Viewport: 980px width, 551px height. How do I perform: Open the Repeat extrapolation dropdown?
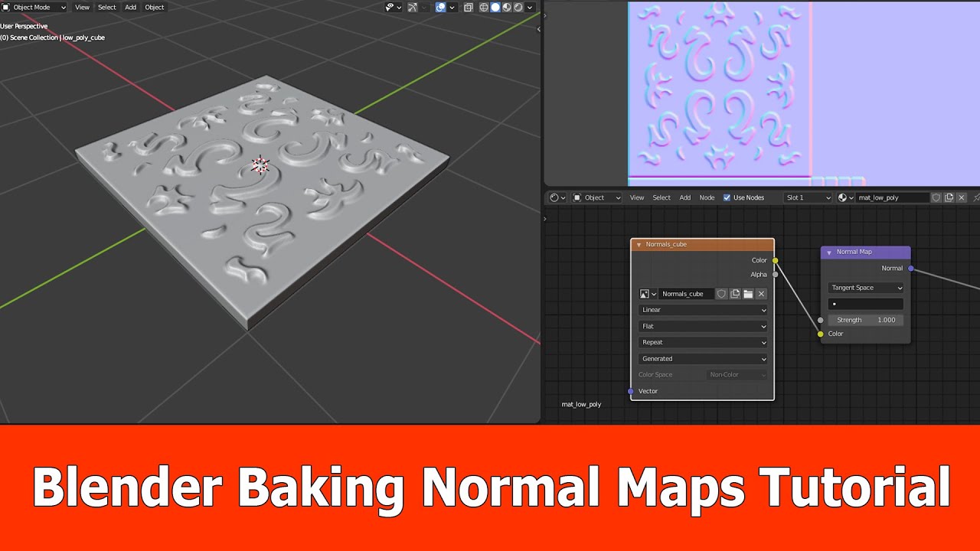click(703, 342)
